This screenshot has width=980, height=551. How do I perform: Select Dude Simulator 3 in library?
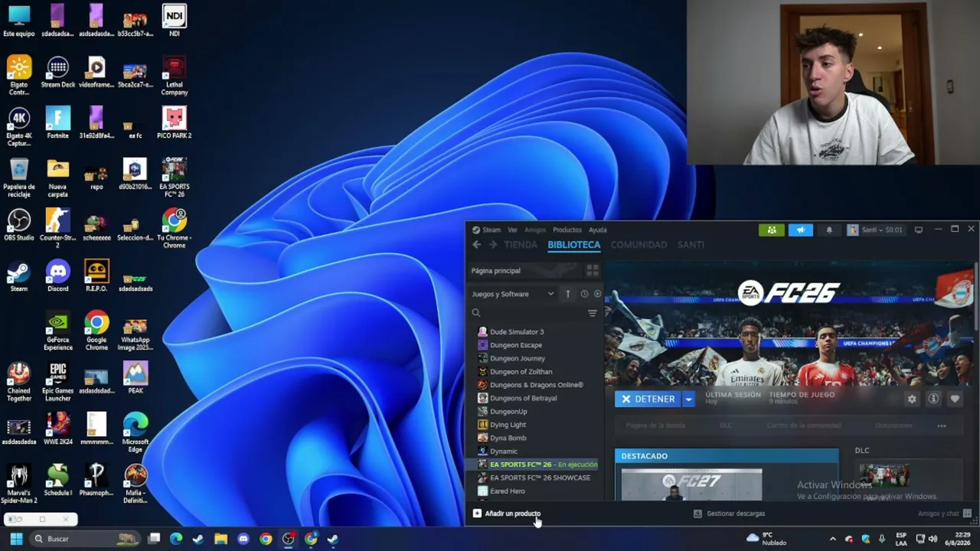click(x=517, y=332)
